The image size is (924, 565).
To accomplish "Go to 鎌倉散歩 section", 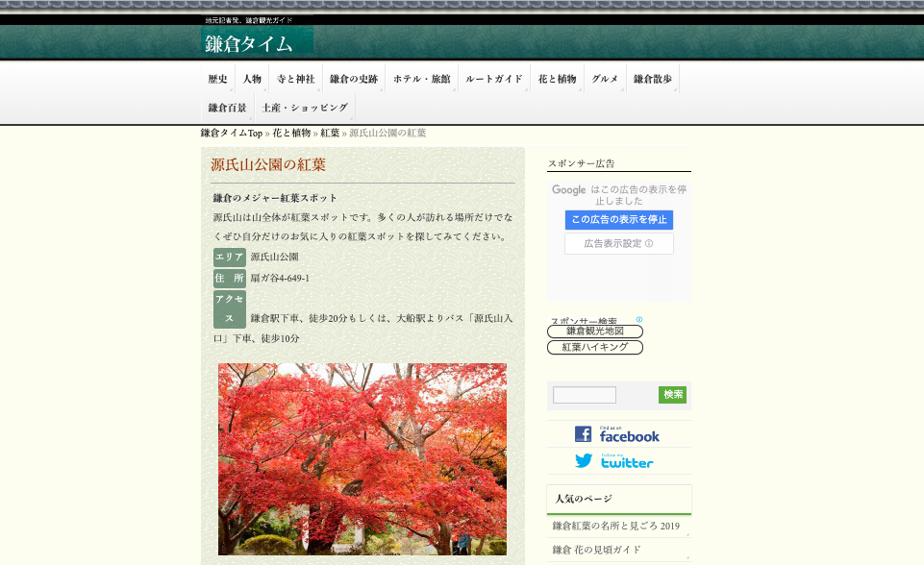I will pos(652,79).
